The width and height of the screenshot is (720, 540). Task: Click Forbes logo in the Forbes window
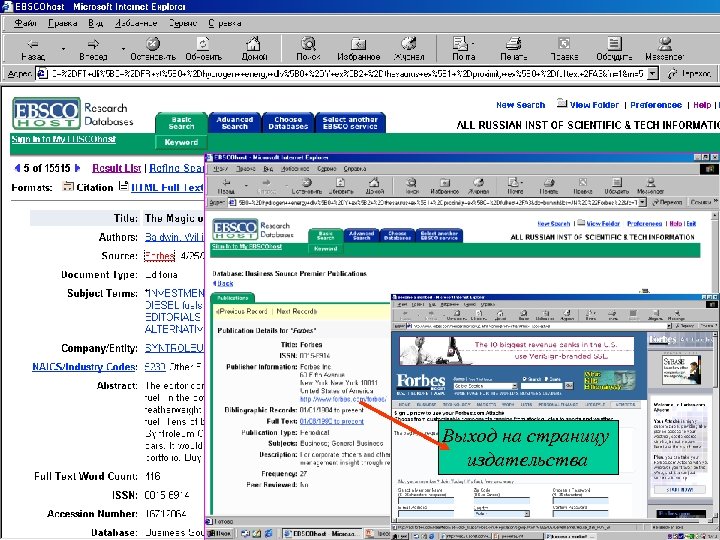click(x=421, y=382)
